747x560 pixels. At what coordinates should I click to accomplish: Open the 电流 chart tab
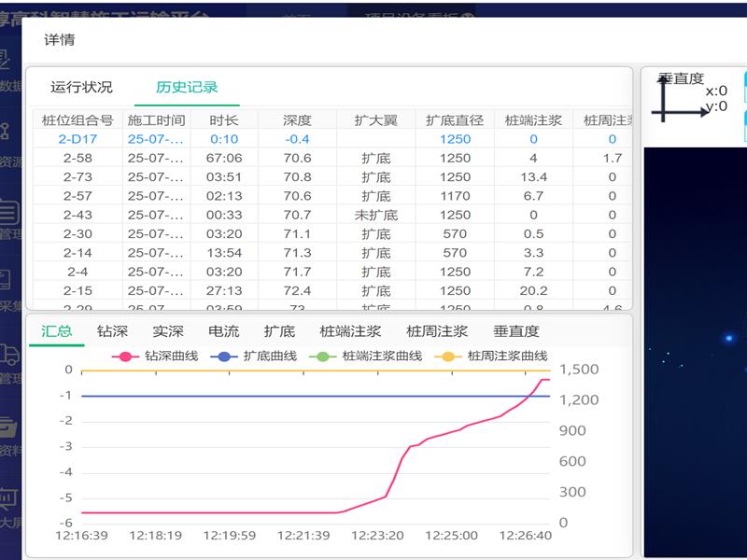223,331
